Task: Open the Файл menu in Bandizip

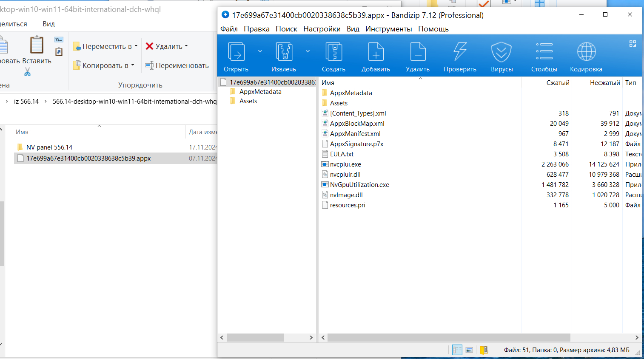Action: 229,29
